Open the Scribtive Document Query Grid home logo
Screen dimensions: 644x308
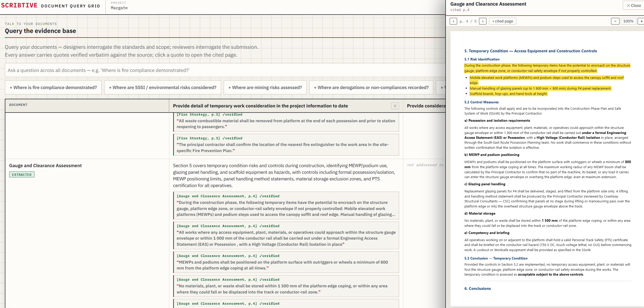51,5
